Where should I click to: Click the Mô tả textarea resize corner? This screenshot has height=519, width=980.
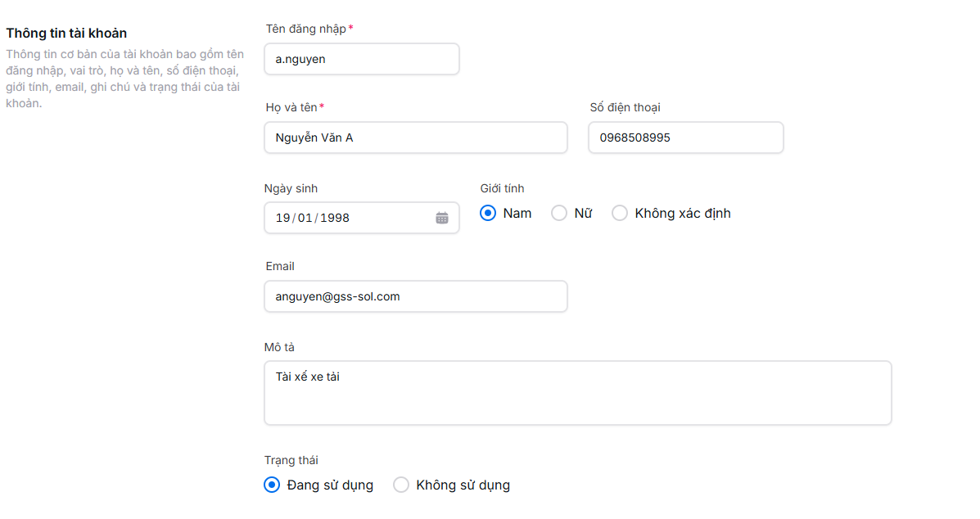coord(889,422)
